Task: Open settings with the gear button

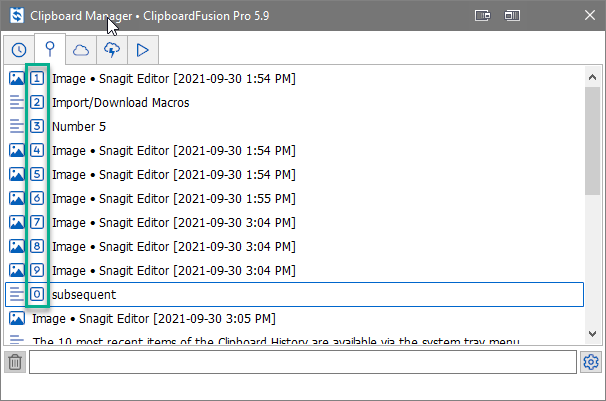Action: click(x=591, y=362)
